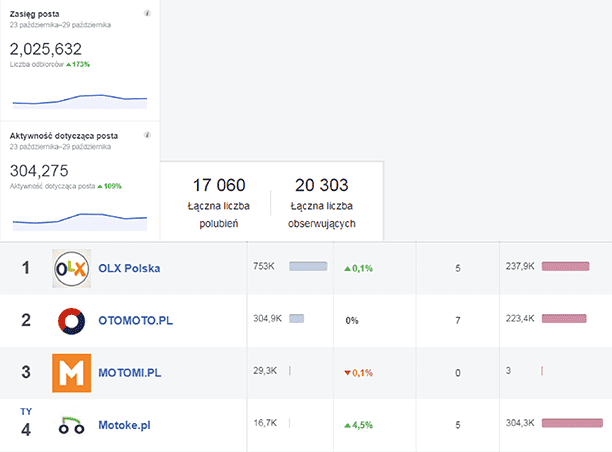Click the blue likes bar for OLX Polska

[x=308, y=266]
